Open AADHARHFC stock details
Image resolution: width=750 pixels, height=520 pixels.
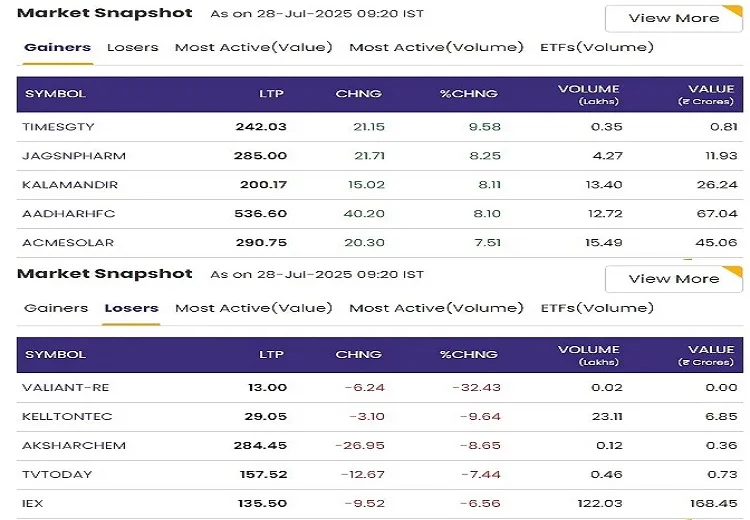click(x=55, y=214)
